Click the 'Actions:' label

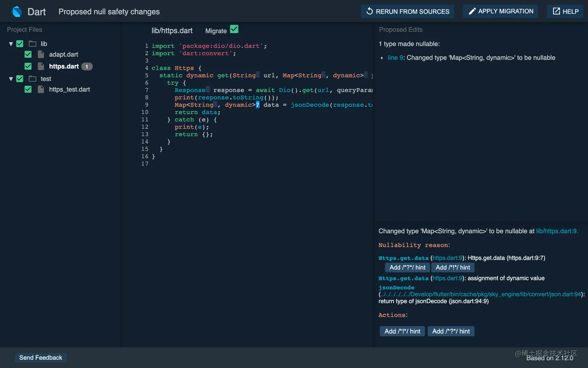pyautogui.click(x=393, y=315)
